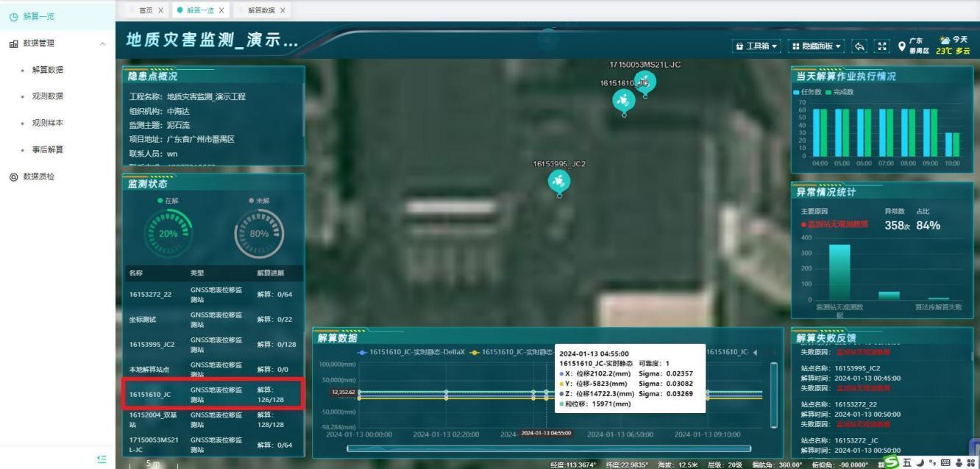
Task: Click the fullscreen expand icon
Action: 881,46
